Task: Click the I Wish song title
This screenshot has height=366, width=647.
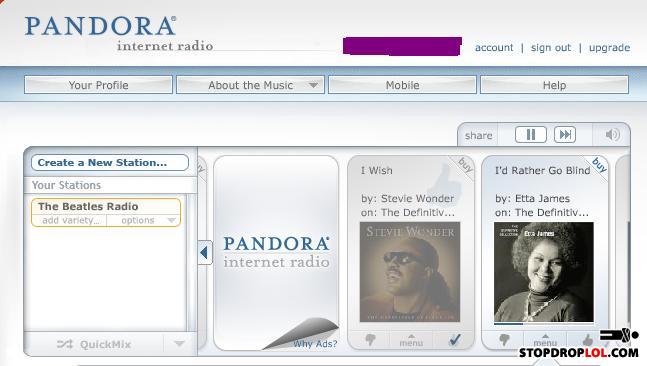Action: point(377,170)
